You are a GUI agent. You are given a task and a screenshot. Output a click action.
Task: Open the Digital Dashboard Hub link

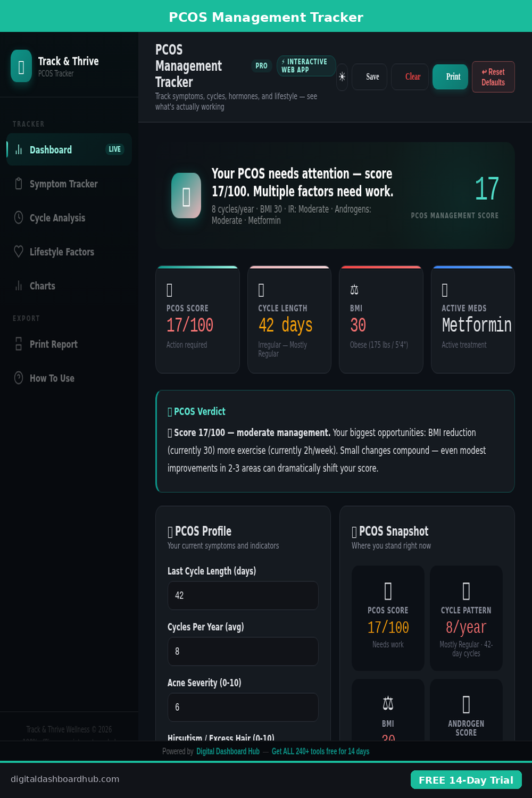tap(228, 751)
